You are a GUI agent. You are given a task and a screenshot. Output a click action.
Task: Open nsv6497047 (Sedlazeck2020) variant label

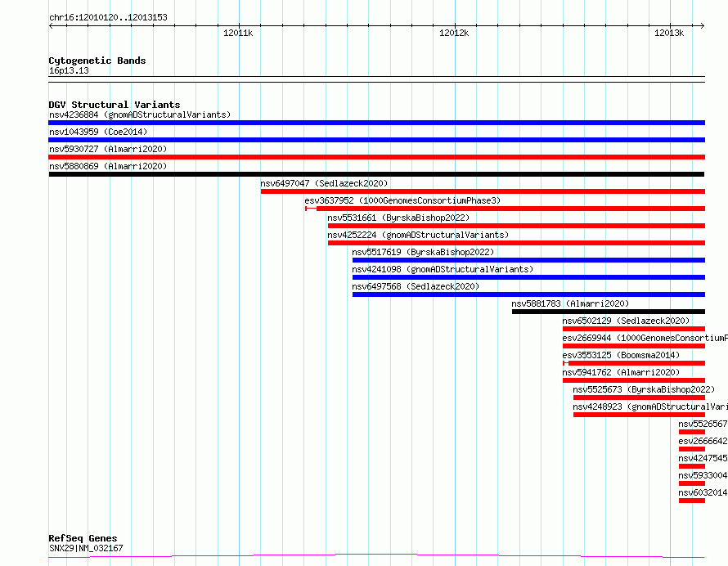[324, 183]
